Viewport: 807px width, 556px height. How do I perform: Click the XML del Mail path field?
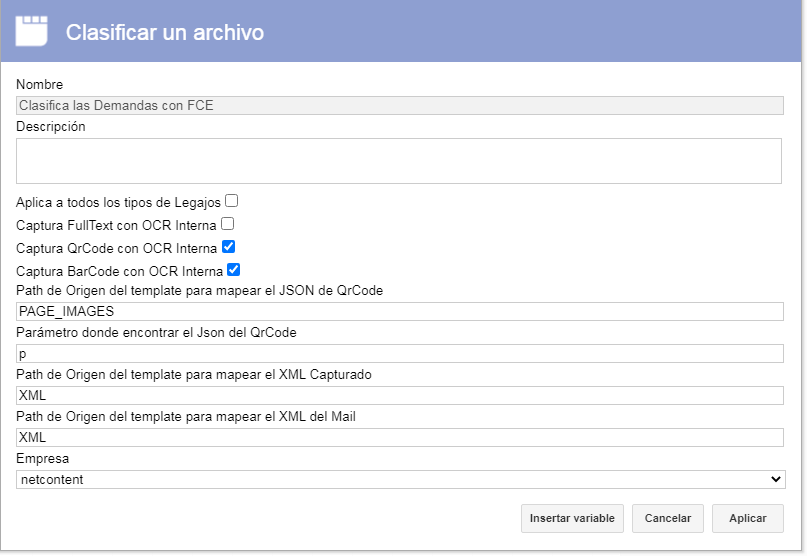coord(400,438)
